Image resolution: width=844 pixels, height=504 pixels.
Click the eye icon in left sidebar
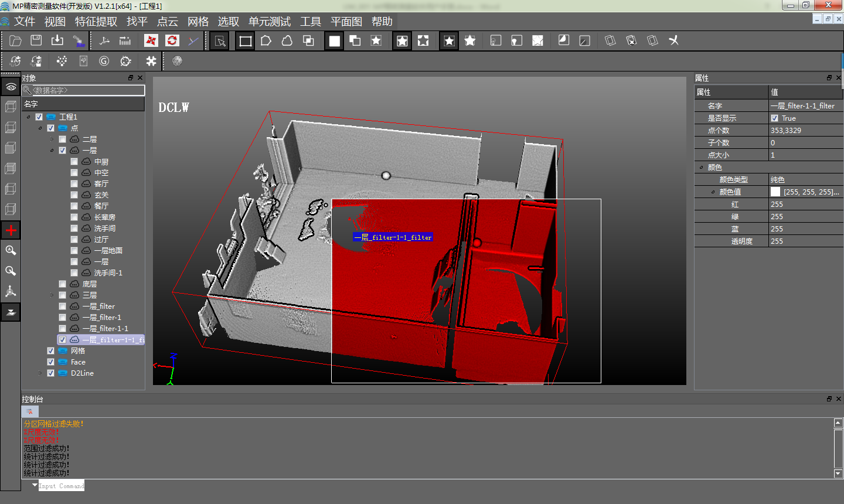pyautogui.click(x=11, y=87)
